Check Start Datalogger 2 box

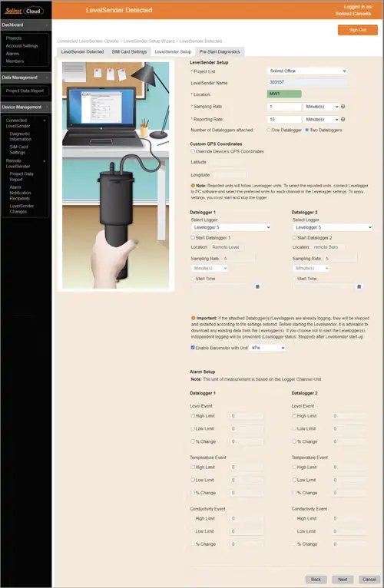pyautogui.click(x=294, y=238)
